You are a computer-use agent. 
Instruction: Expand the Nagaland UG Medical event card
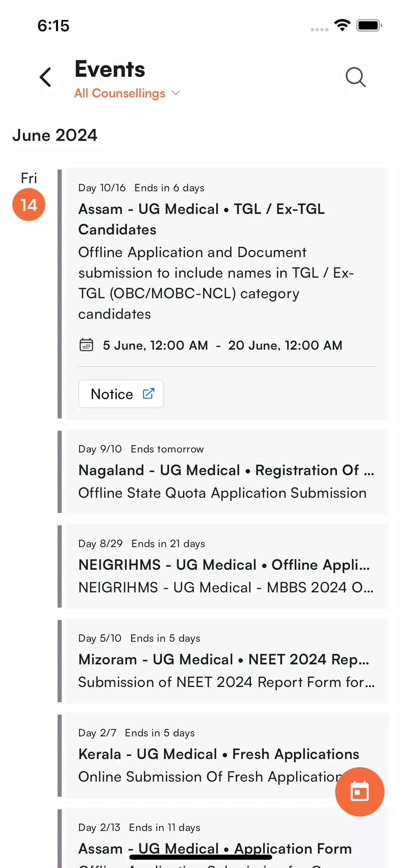227,472
